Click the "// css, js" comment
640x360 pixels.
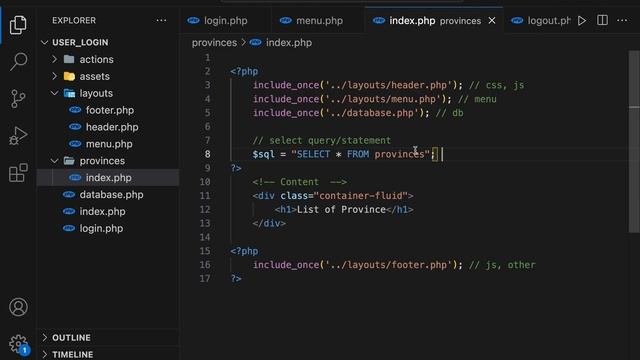496,85
